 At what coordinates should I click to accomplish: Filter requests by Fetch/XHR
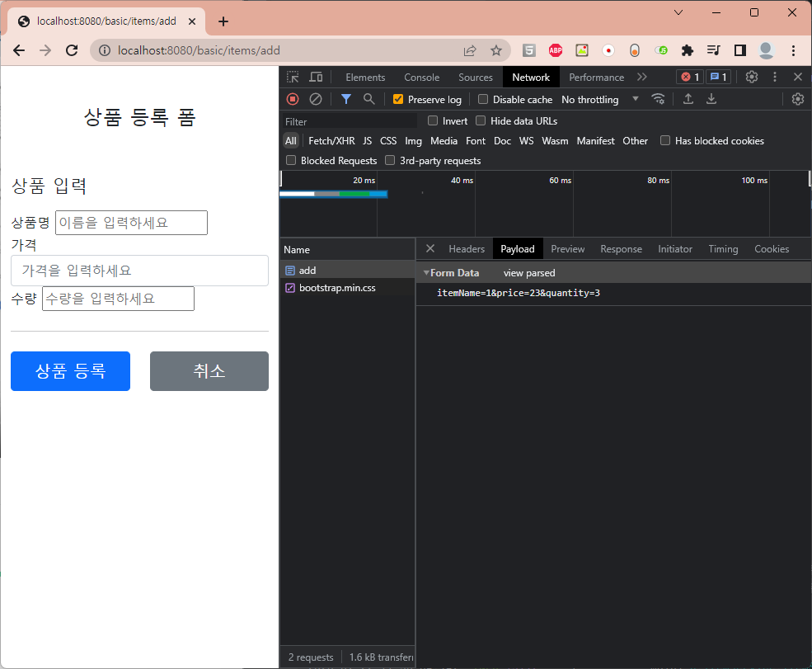(331, 140)
